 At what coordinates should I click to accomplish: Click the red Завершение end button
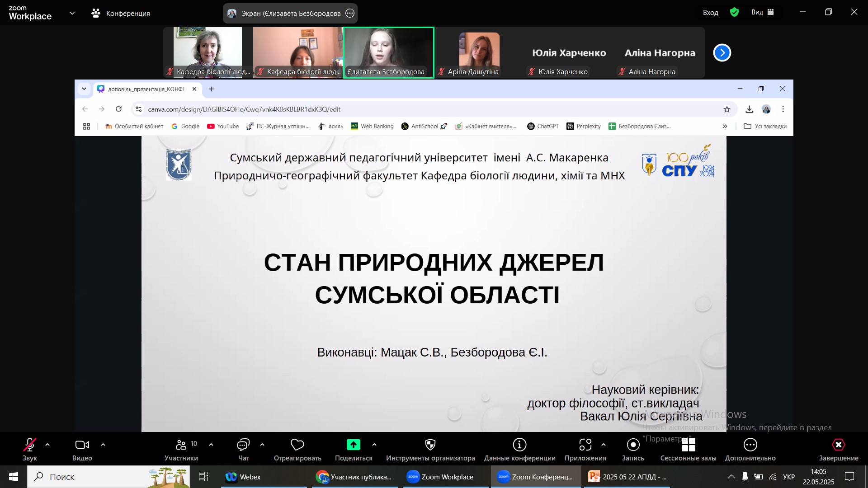(x=838, y=446)
